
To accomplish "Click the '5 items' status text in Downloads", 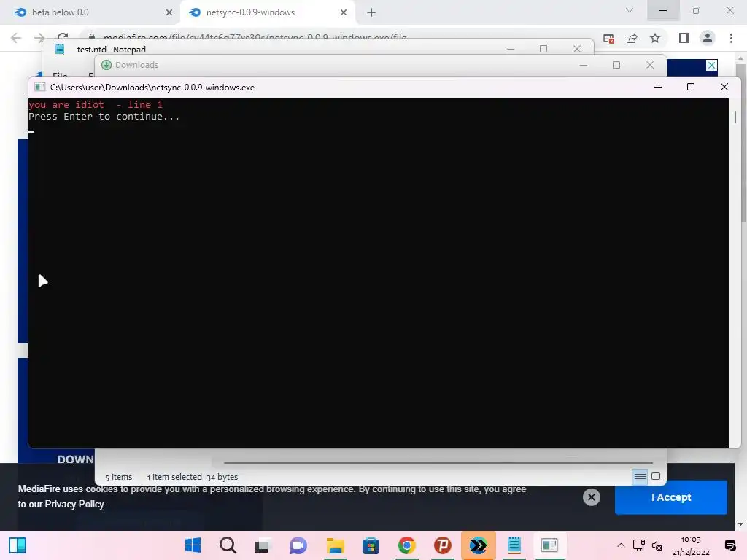I will [x=119, y=477].
